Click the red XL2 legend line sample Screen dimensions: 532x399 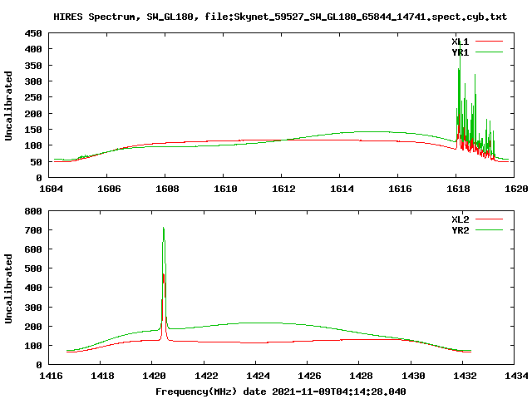click(x=489, y=219)
